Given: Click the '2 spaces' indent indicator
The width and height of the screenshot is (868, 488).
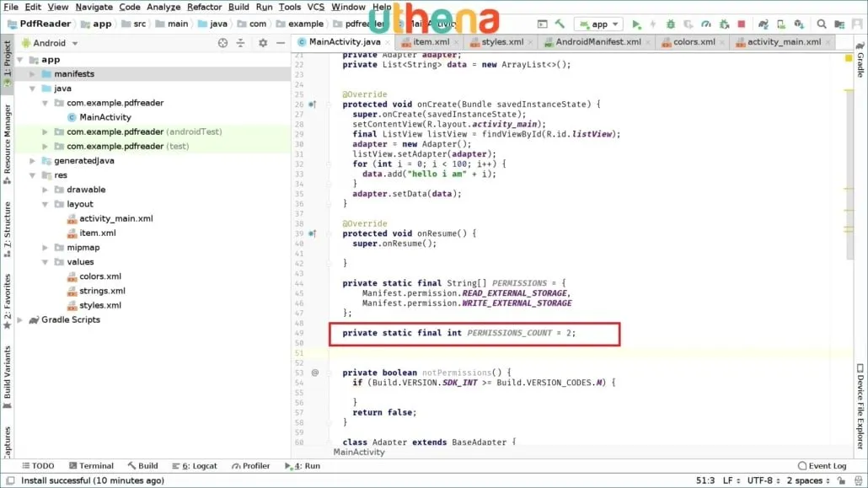Looking at the screenshot, I should coord(808,480).
